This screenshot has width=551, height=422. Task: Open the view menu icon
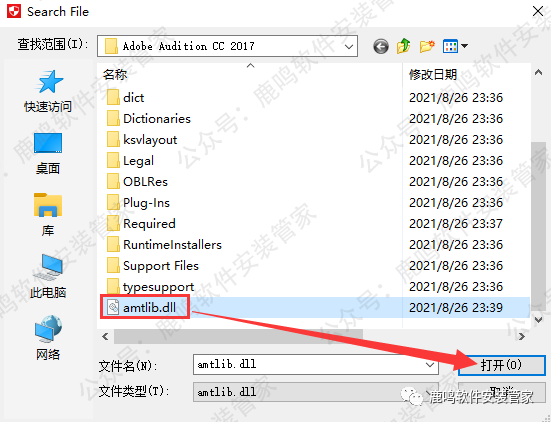455,46
